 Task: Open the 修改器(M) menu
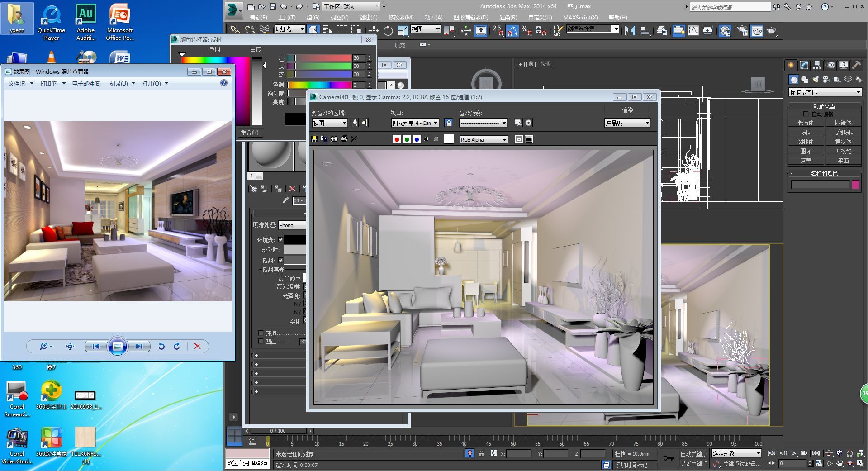pyautogui.click(x=401, y=18)
